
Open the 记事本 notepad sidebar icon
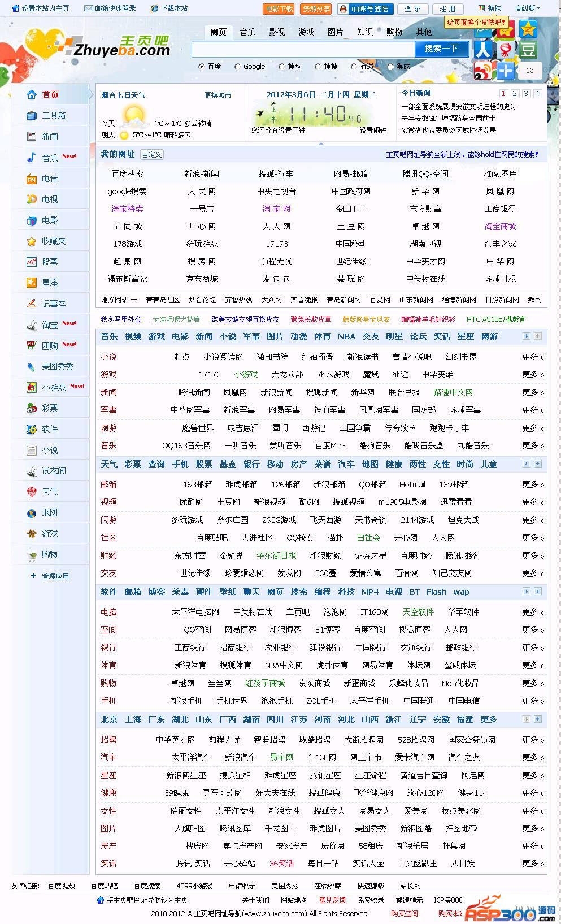(x=32, y=303)
